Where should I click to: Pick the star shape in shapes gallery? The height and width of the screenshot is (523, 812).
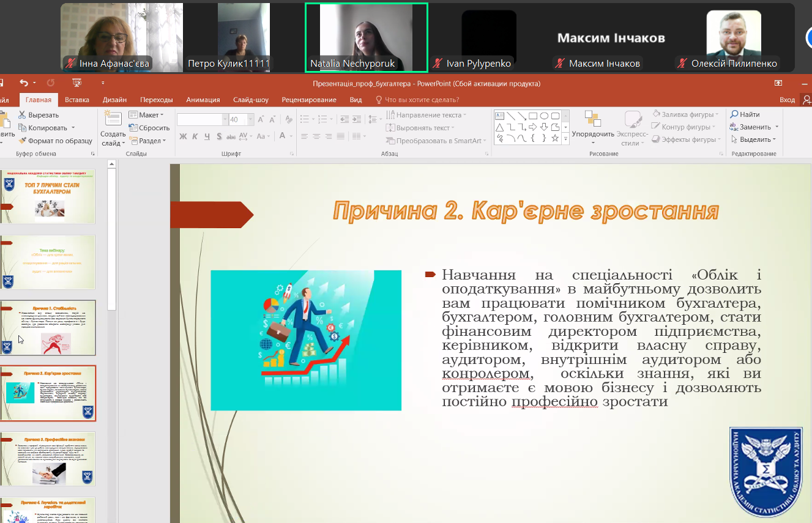point(555,138)
